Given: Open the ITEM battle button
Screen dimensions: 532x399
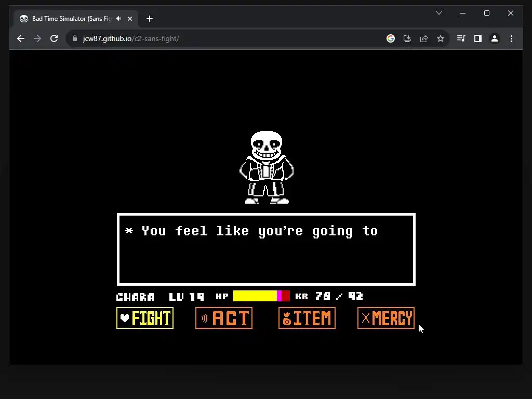Looking at the screenshot, I should click(x=307, y=318).
